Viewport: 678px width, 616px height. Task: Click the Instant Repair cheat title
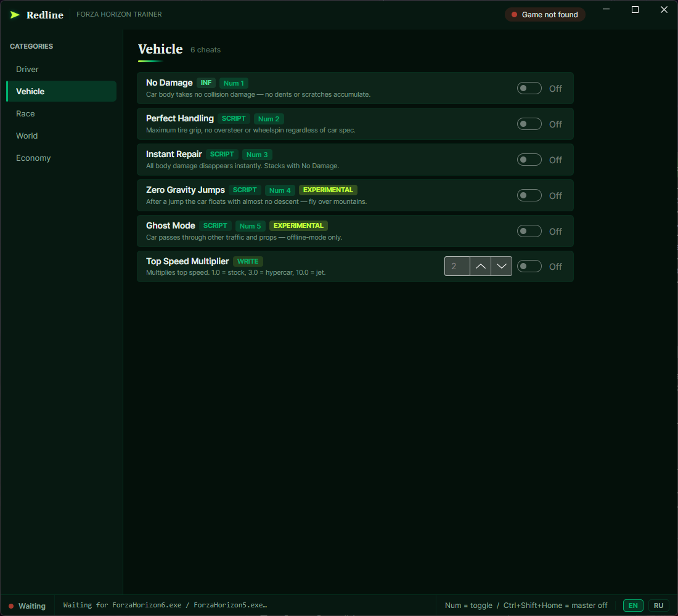coord(174,154)
